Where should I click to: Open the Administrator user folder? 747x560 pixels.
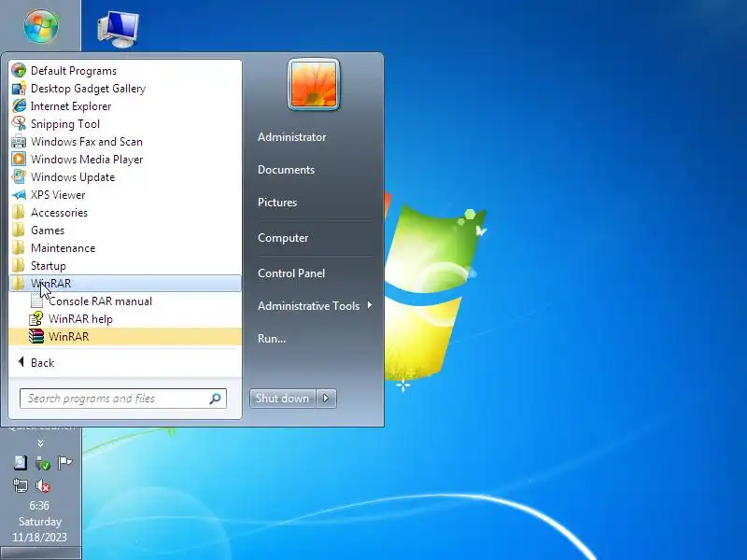click(291, 137)
